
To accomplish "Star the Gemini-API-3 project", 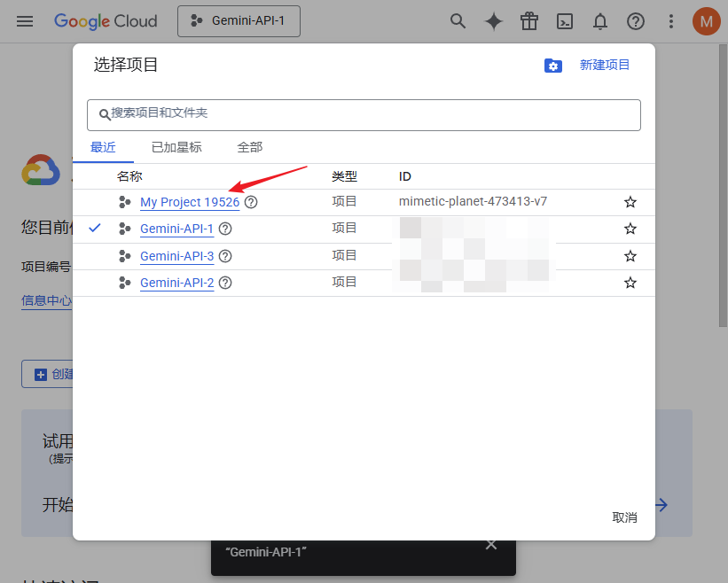I will click(630, 256).
